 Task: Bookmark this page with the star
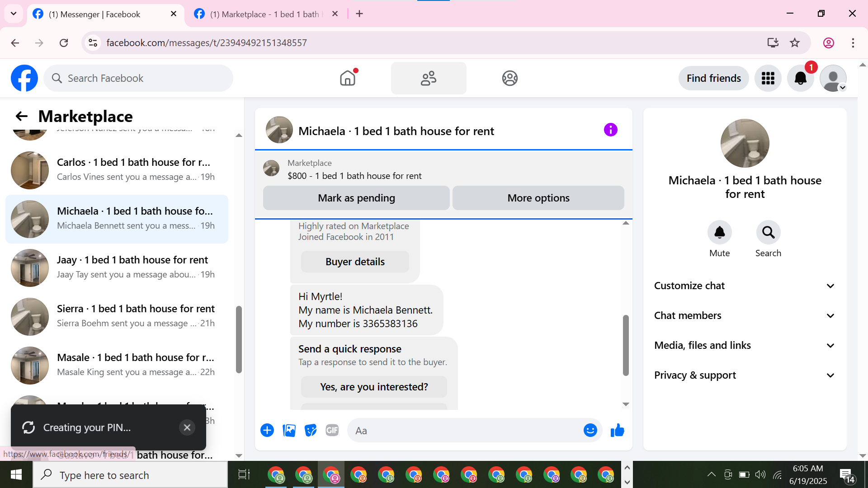(795, 43)
